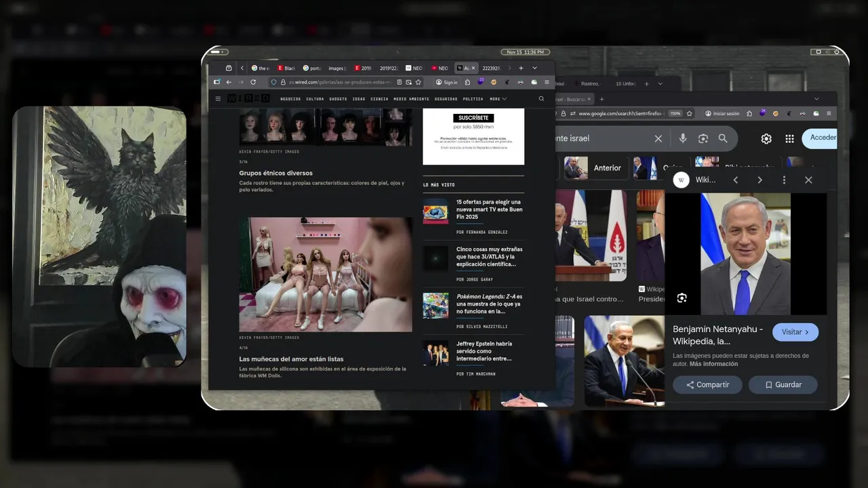This screenshot has width=868, height=488.
Task: Click the large Netanyahu preview image
Action: (x=745, y=254)
